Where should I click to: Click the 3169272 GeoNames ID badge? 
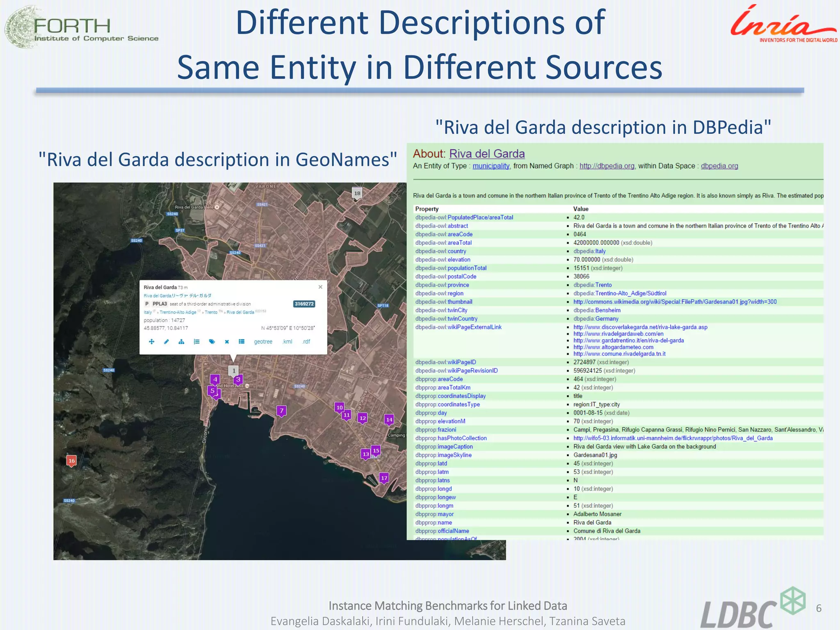tap(304, 304)
